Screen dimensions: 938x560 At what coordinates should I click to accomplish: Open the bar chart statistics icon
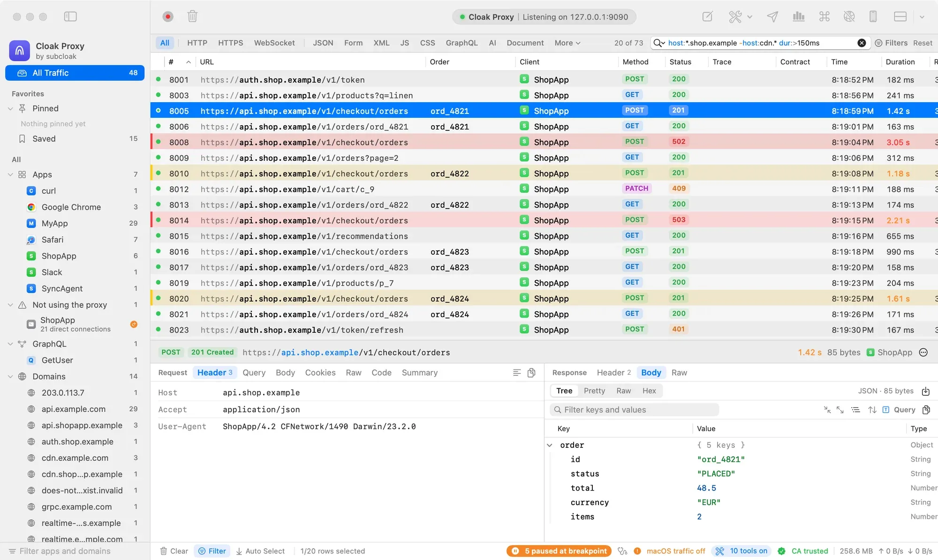798,16
